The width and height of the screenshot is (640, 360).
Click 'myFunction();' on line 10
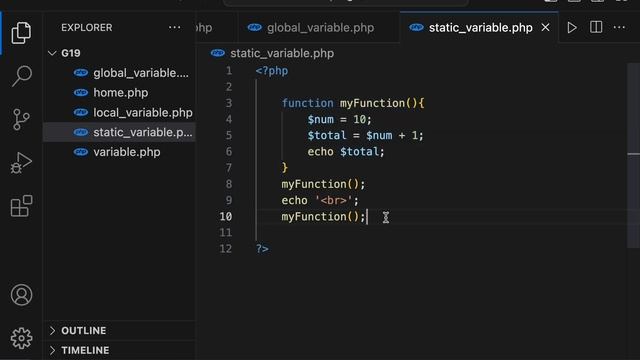(323, 216)
